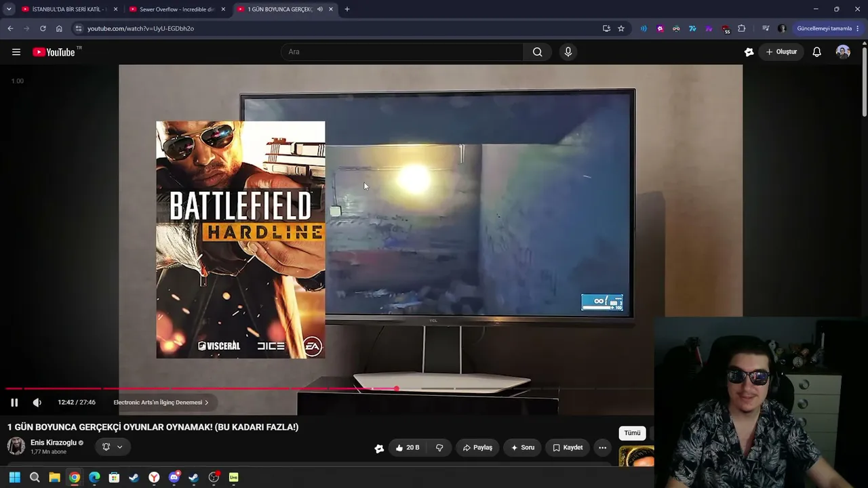
Task: Install app icon in address bar
Action: click(606, 28)
